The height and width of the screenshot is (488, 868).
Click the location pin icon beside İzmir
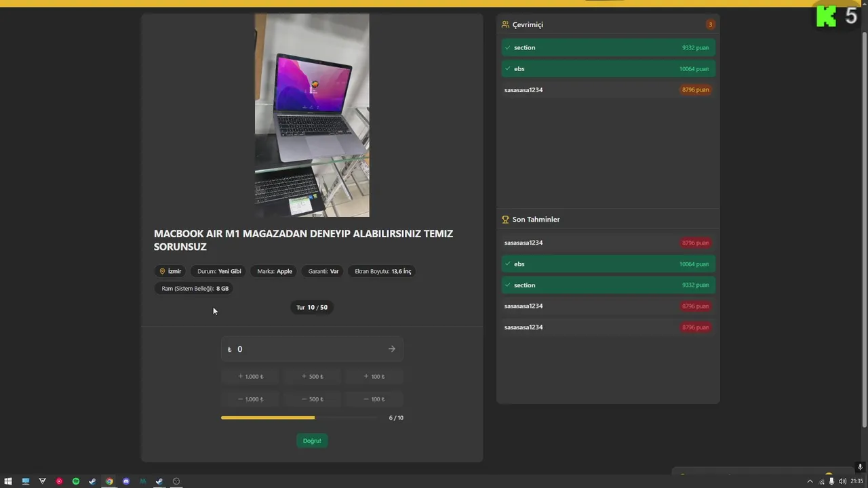(162, 271)
